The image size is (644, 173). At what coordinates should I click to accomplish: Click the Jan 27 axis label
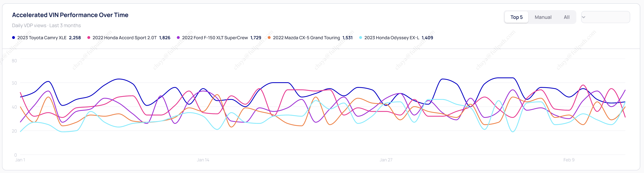(386, 160)
